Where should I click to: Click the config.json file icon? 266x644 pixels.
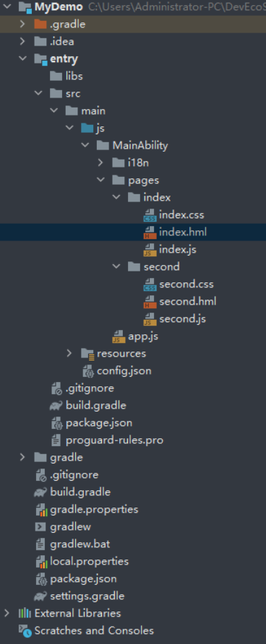(x=87, y=371)
